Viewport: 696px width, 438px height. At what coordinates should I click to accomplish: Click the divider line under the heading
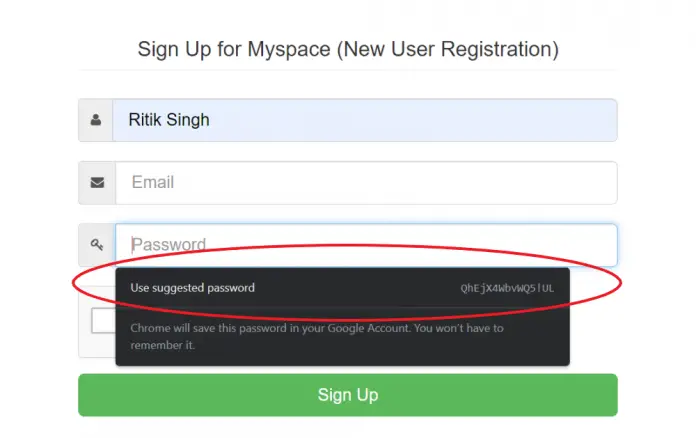347,70
